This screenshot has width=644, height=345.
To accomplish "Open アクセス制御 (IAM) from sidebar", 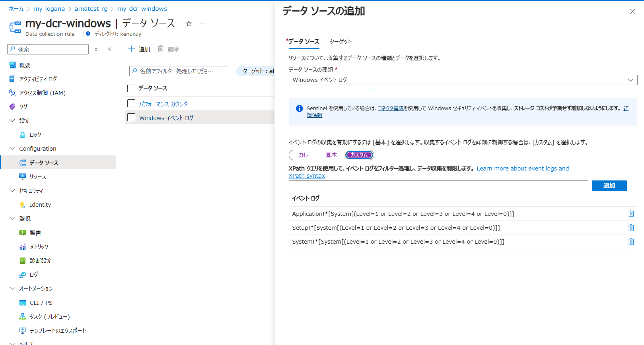I will pos(42,93).
